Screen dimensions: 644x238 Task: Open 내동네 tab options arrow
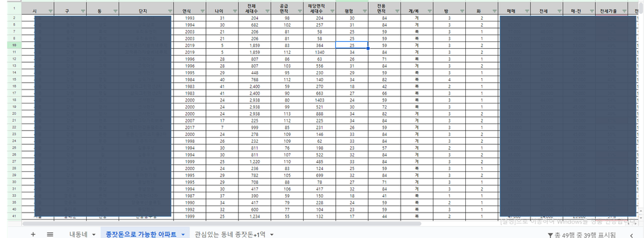click(94, 235)
